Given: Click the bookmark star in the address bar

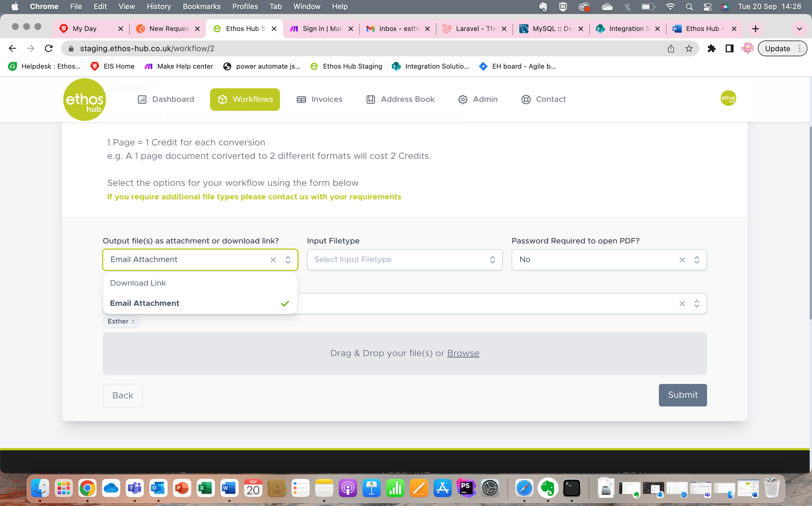Looking at the screenshot, I should (689, 48).
